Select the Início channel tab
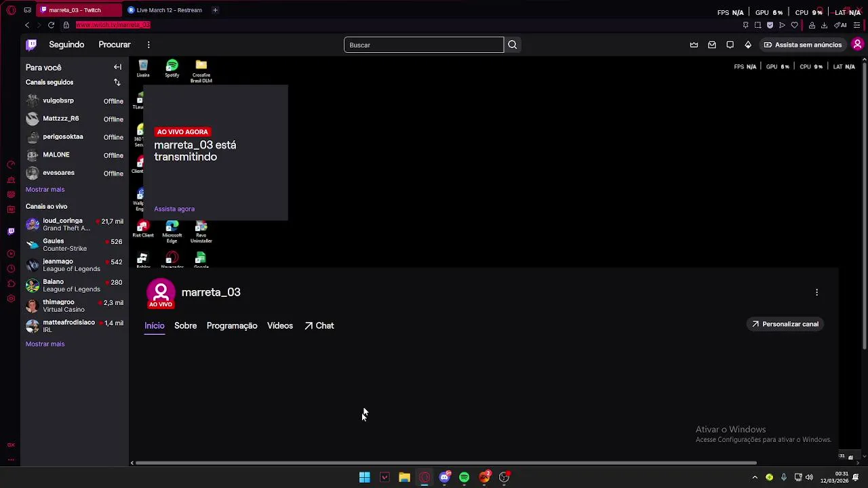The height and width of the screenshot is (488, 868). tap(155, 326)
